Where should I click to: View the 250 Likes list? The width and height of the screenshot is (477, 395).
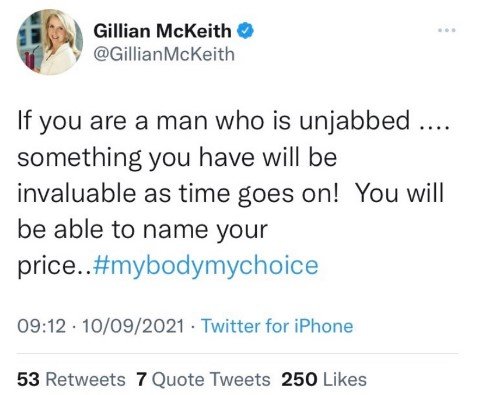click(324, 380)
